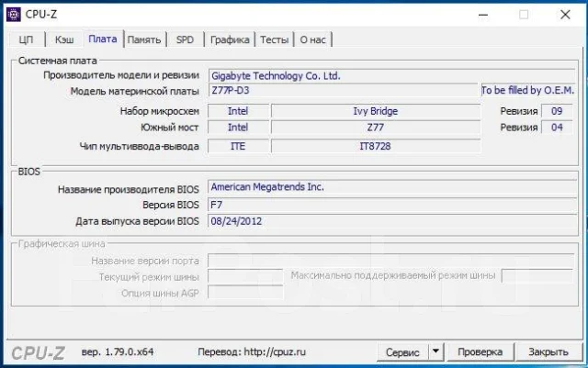
Task: Click the Модель материнской платы label
Action: [135, 91]
